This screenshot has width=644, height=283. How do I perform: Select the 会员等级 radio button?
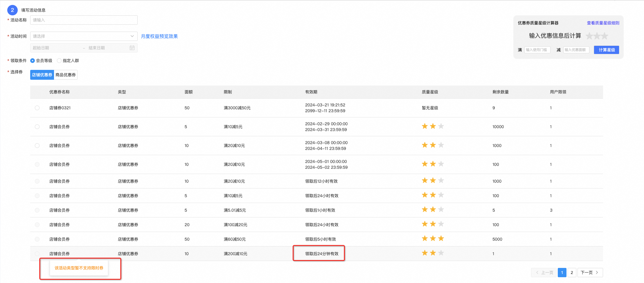(x=33, y=61)
